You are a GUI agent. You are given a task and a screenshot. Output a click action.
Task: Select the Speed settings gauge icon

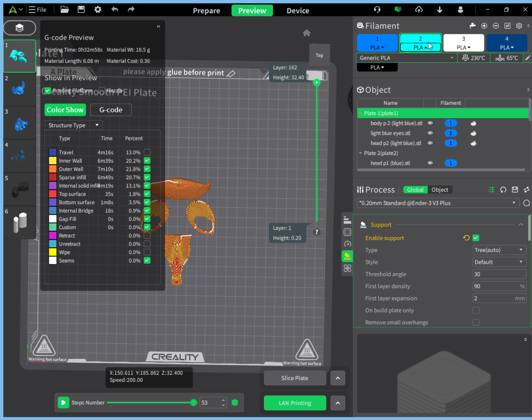(347, 243)
